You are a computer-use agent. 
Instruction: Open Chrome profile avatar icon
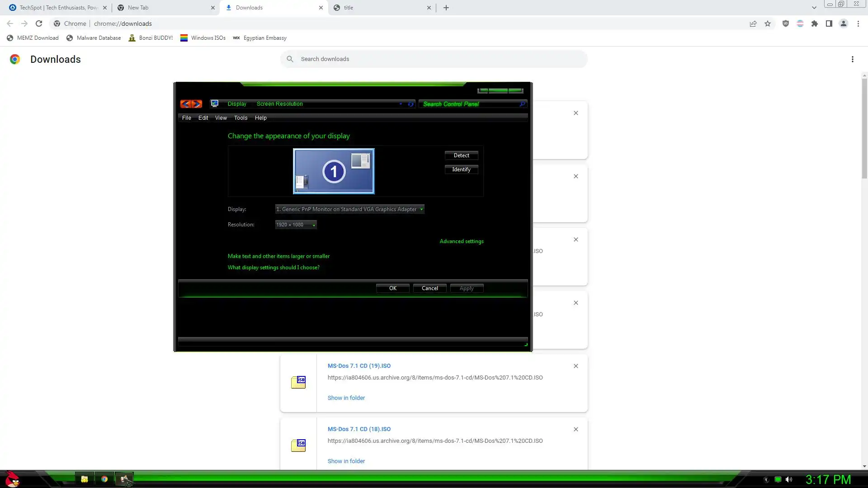pyautogui.click(x=843, y=23)
